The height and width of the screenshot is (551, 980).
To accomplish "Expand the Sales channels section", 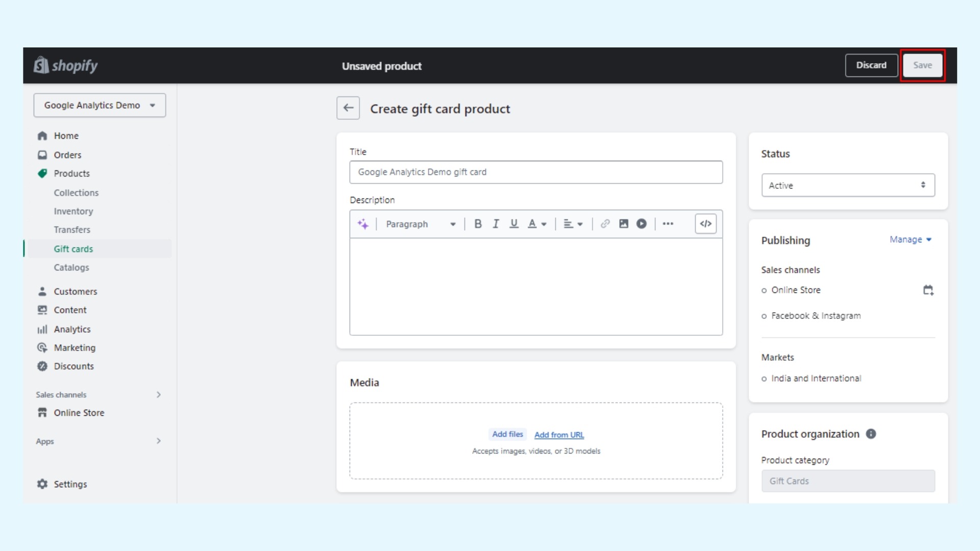I will point(158,394).
